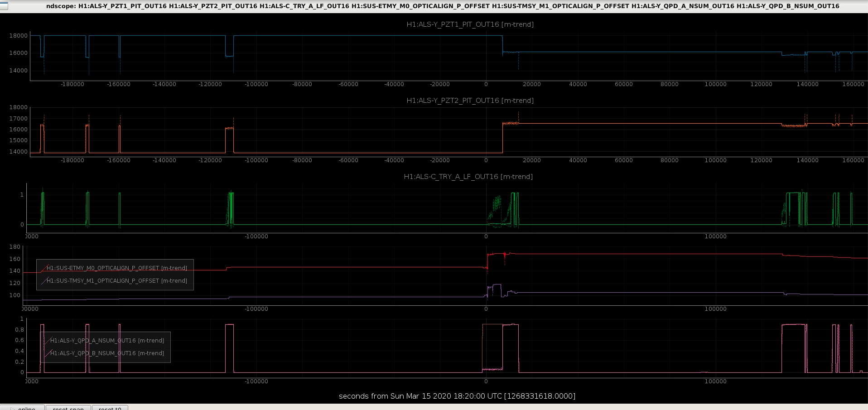Select the H1:ALS-Y_QPD_B_NSUM_OUT16 legend entry
Screen dimensions: 868x410
(x=107, y=353)
